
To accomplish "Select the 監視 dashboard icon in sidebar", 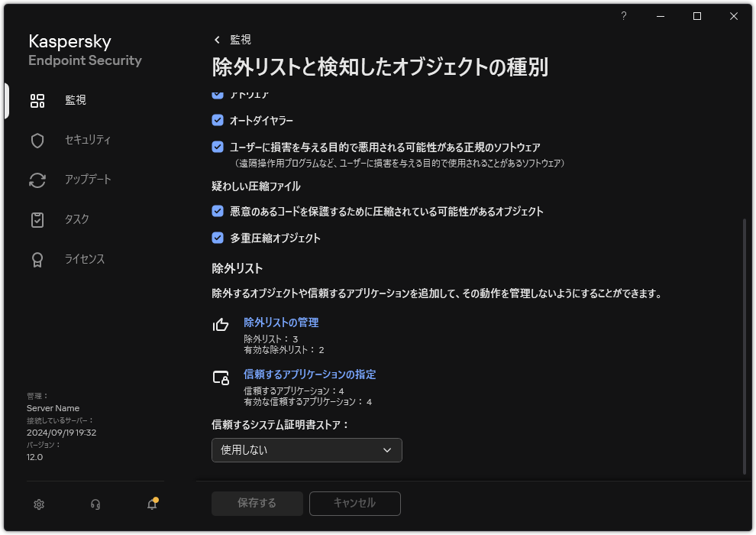I will [x=37, y=100].
